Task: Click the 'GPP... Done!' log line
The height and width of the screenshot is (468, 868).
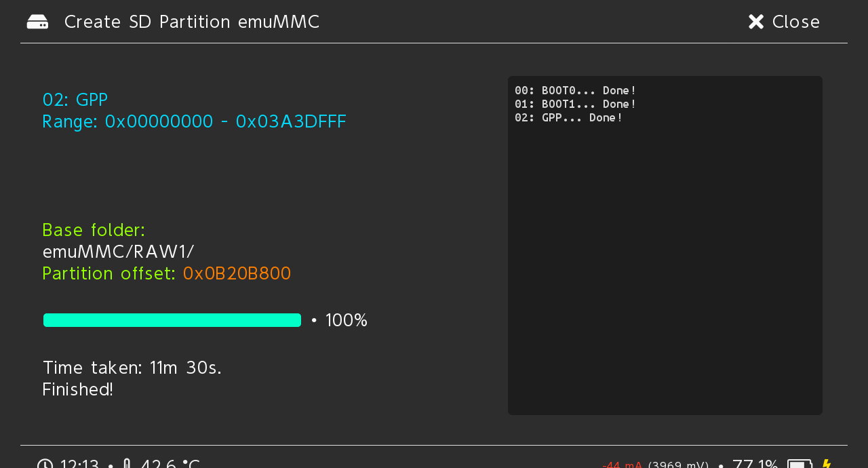Action: click(568, 117)
